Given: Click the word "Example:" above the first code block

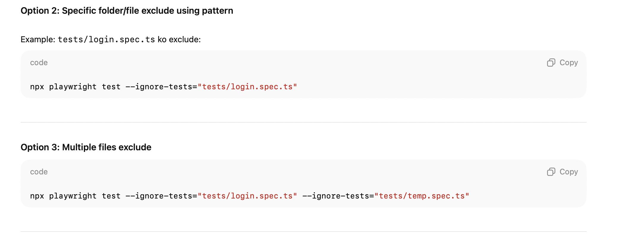Looking at the screenshot, I should (38, 40).
